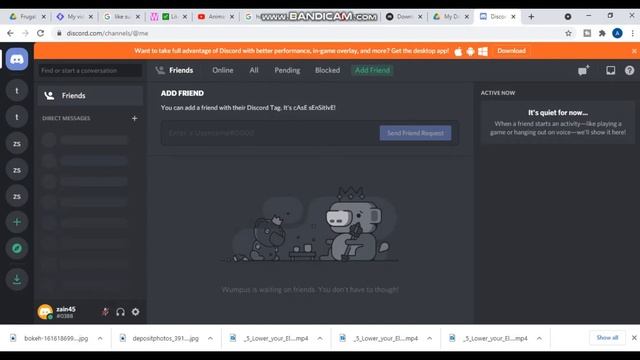Click site lock icon in address bar
The width and height of the screenshot is (640, 360).
(x=59, y=33)
